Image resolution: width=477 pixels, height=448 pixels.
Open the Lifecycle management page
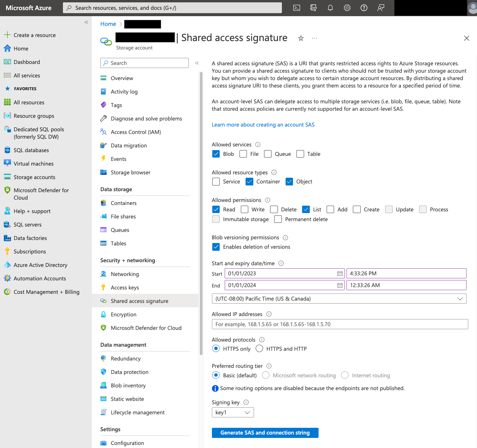137,412
